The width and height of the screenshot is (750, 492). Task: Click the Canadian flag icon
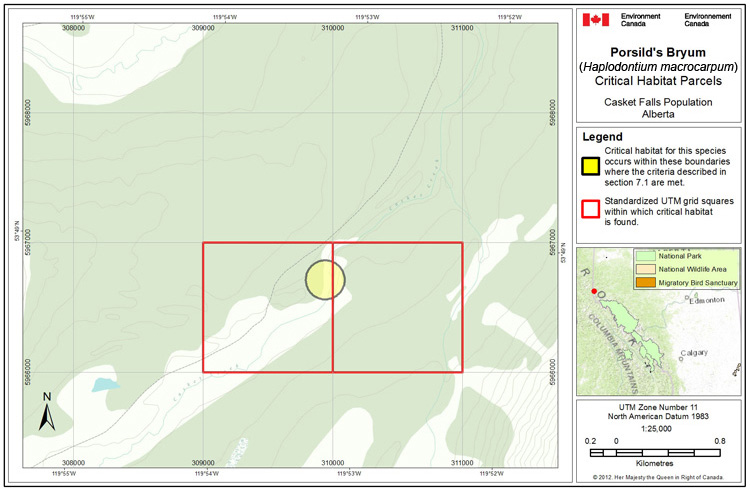(596, 19)
